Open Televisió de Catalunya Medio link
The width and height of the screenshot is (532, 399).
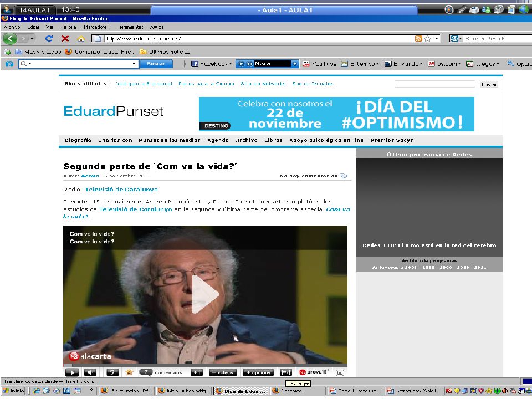pos(121,190)
